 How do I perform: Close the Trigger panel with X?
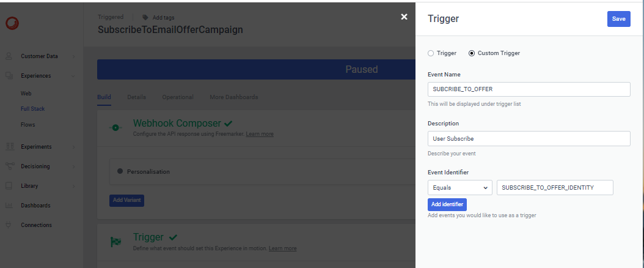(x=404, y=17)
